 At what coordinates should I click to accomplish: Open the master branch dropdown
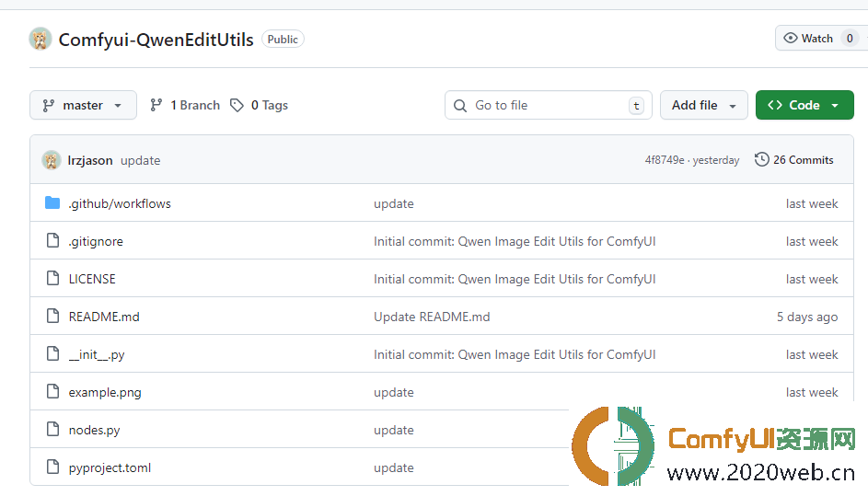[83, 105]
